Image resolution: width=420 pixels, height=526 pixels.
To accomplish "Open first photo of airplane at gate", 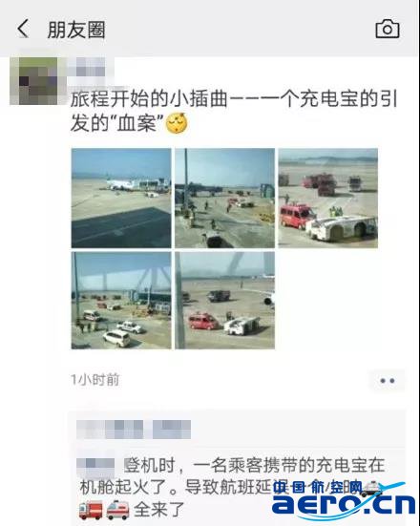I will click(121, 198).
